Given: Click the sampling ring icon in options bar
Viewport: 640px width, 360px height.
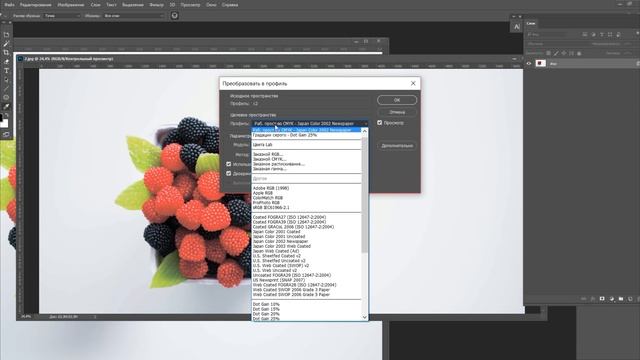Looking at the screenshot, I should tap(174, 16).
